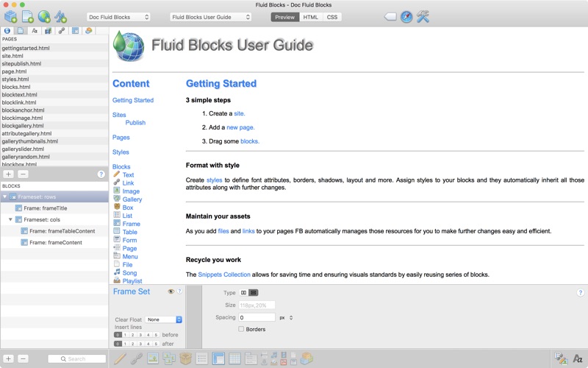Click the tag label icon in toolbar
This screenshot has width=588, height=368.
pos(390,17)
